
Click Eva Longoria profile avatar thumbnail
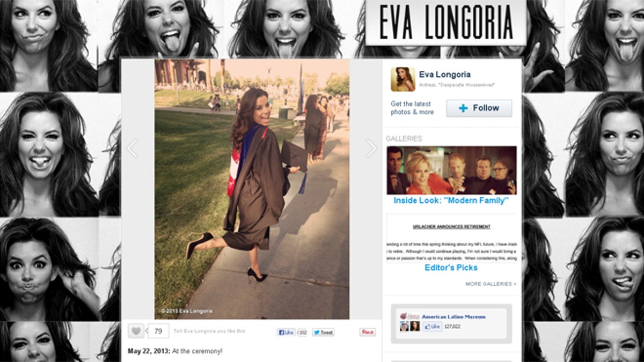[402, 79]
